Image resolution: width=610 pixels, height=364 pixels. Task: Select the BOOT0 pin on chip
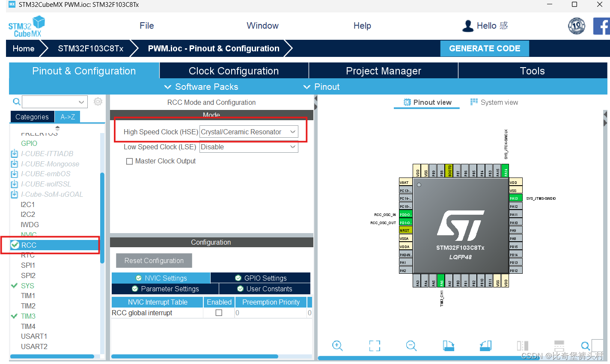[449, 170]
